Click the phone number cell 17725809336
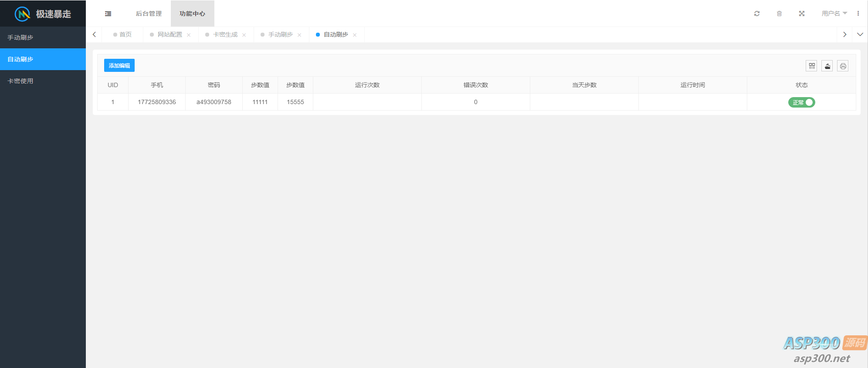Image resolution: width=868 pixels, height=368 pixels. click(x=157, y=102)
